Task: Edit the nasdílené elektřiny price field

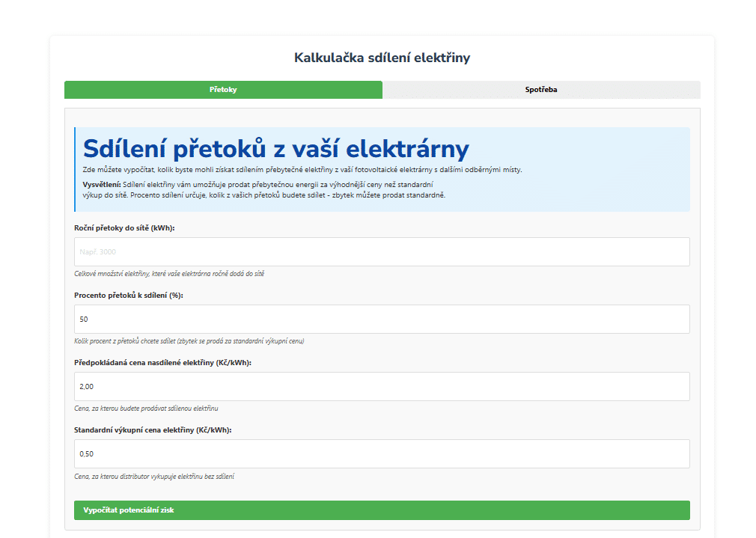Action: pos(382,386)
